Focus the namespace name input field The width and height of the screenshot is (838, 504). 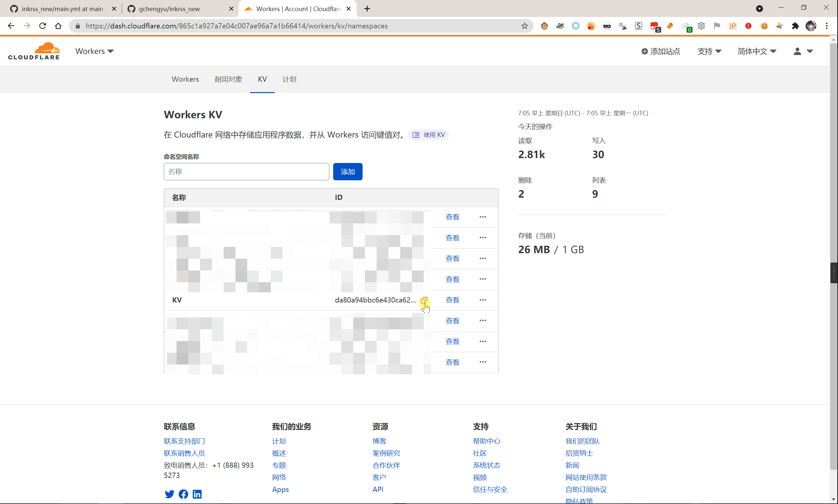pyautogui.click(x=246, y=172)
